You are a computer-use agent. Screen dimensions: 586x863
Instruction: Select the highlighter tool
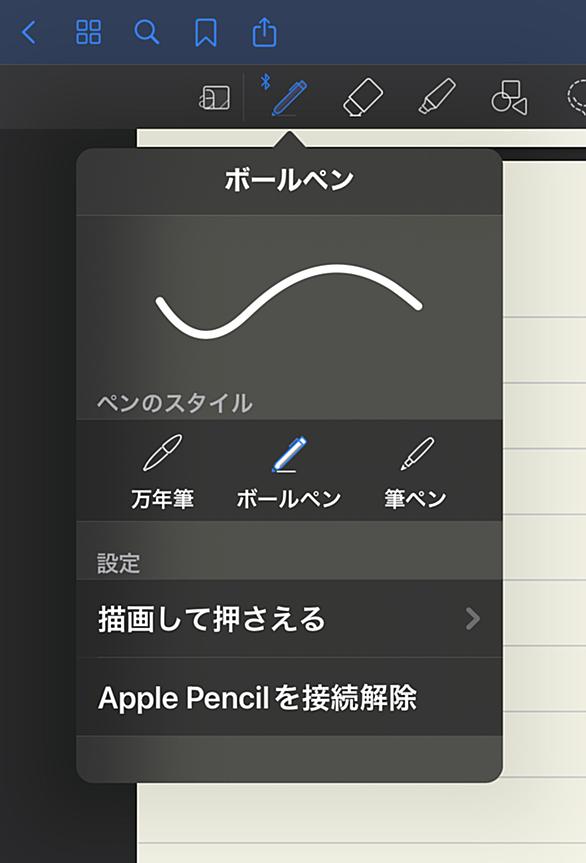pyautogui.click(x=437, y=96)
